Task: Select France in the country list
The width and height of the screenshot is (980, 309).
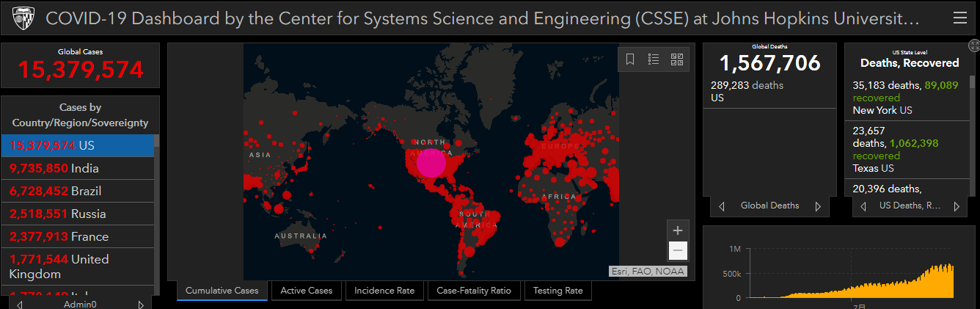Action: tap(78, 236)
